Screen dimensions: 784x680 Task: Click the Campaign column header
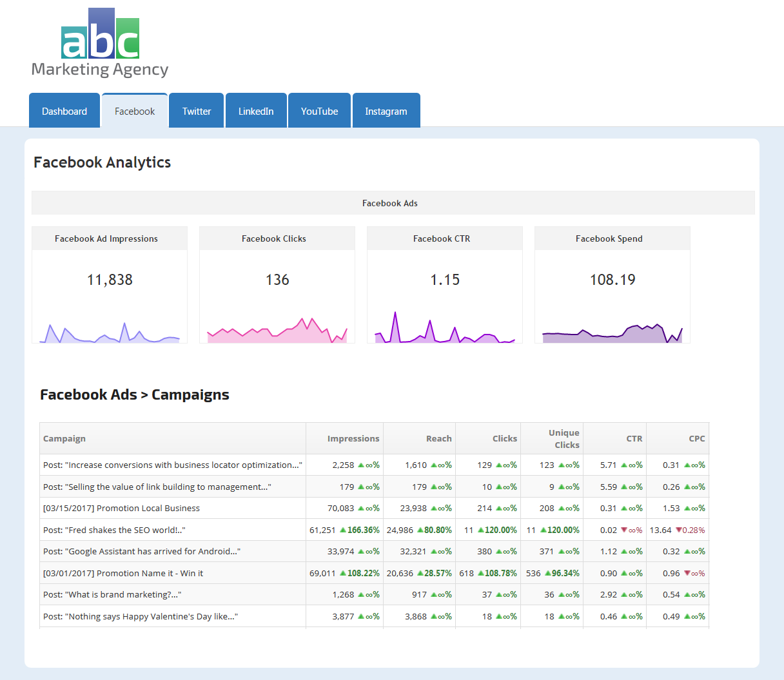[x=64, y=439]
